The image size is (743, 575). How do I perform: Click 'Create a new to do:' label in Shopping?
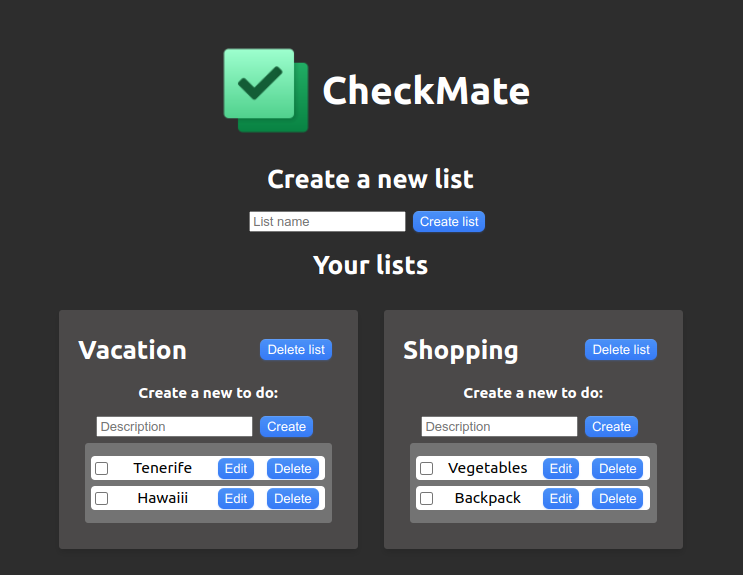[533, 392]
